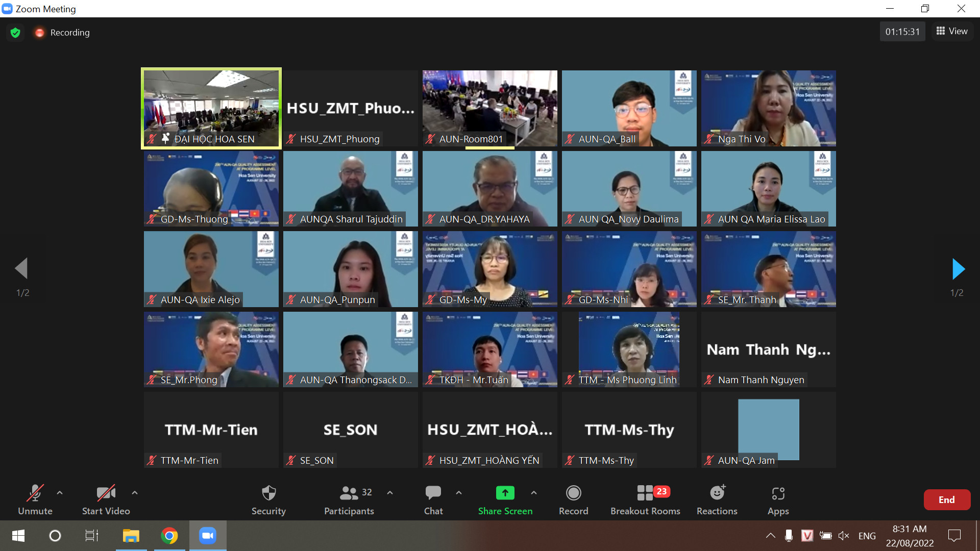Go to next gallery page arrow
The image size is (980, 551).
(958, 269)
